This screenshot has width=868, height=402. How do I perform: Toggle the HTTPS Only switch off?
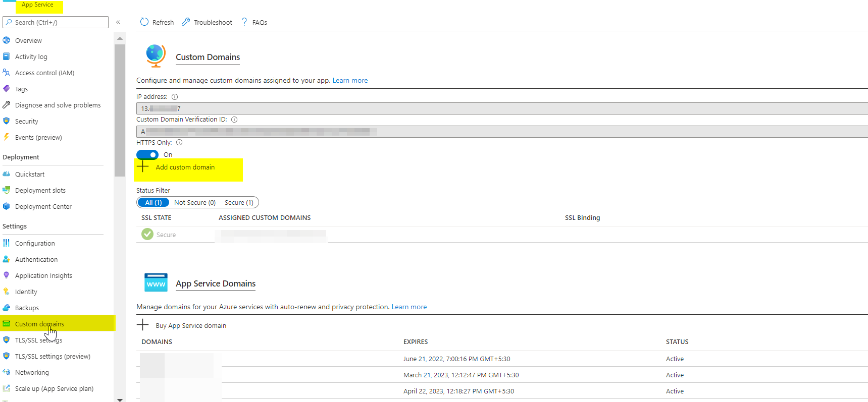click(x=147, y=155)
